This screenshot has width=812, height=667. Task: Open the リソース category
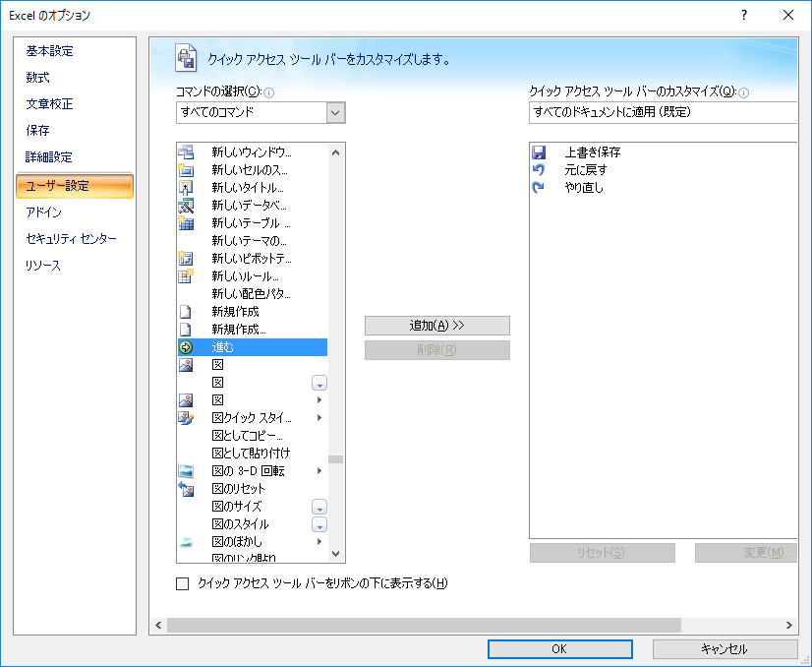point(43,266)
